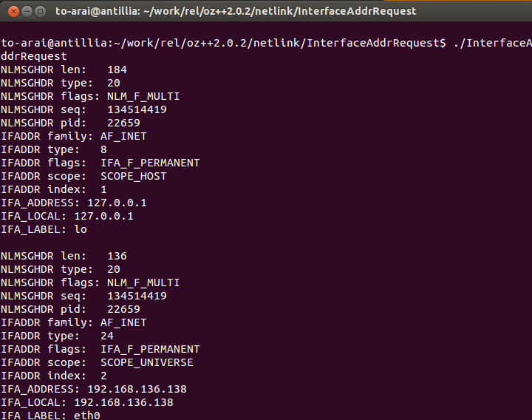
Task: Close the terminal window
Action: [x=13, y=12]
